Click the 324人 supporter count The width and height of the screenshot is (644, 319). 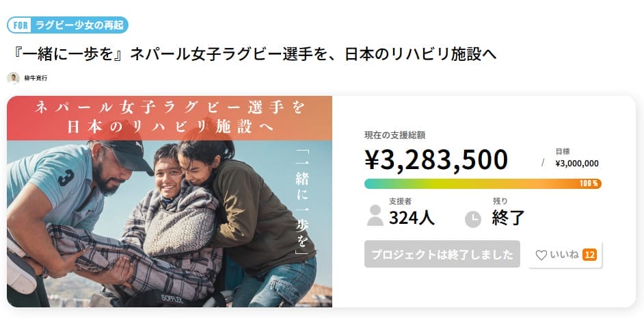[412, 218]
